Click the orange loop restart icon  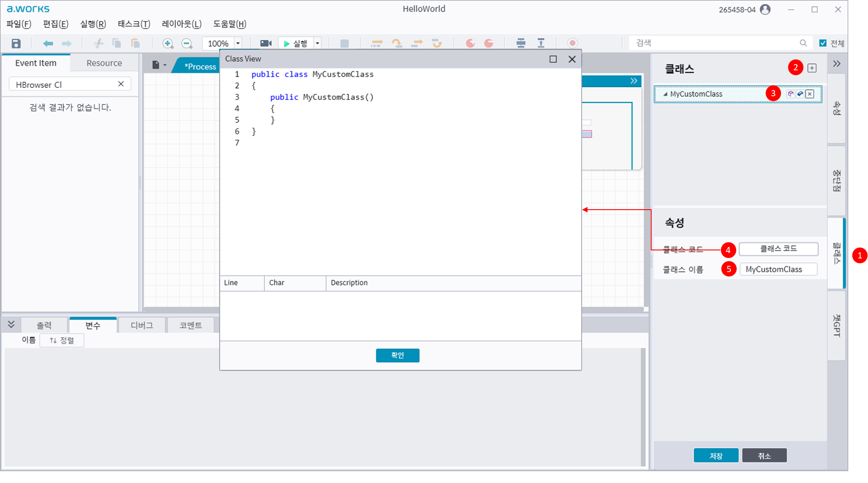pos(437,43)
